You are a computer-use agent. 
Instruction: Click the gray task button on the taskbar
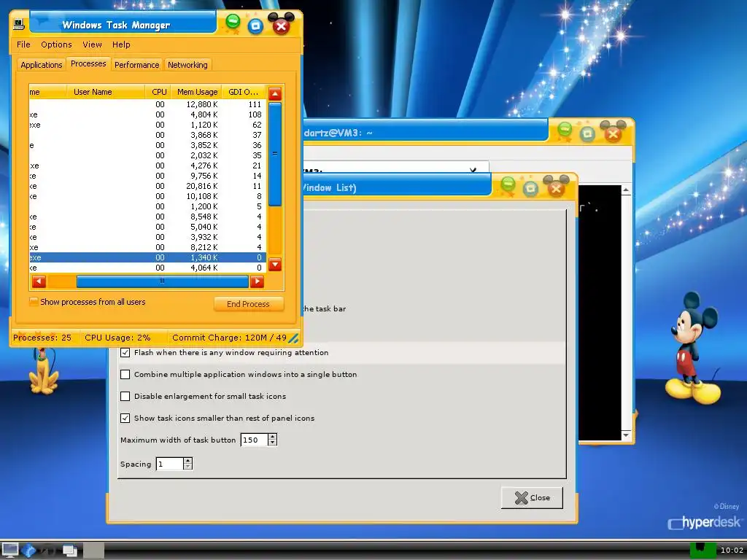point(94,551)
